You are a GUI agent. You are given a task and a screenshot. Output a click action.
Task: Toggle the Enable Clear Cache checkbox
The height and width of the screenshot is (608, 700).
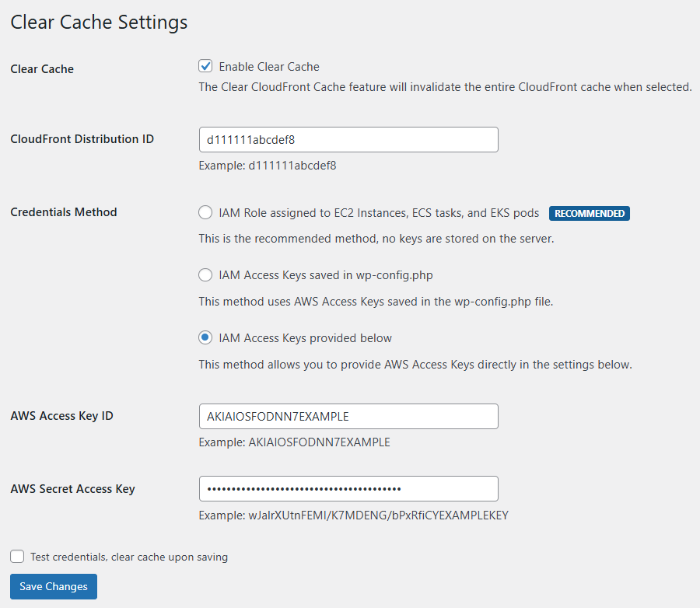[x=205, y=66]
